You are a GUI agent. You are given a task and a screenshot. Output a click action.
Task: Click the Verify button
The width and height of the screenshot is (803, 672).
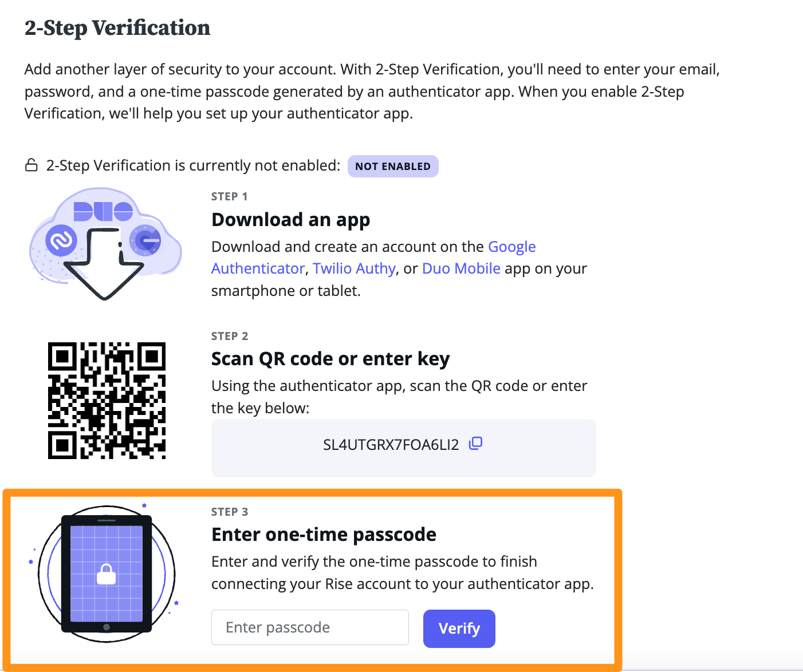click(x=459, y=628)
